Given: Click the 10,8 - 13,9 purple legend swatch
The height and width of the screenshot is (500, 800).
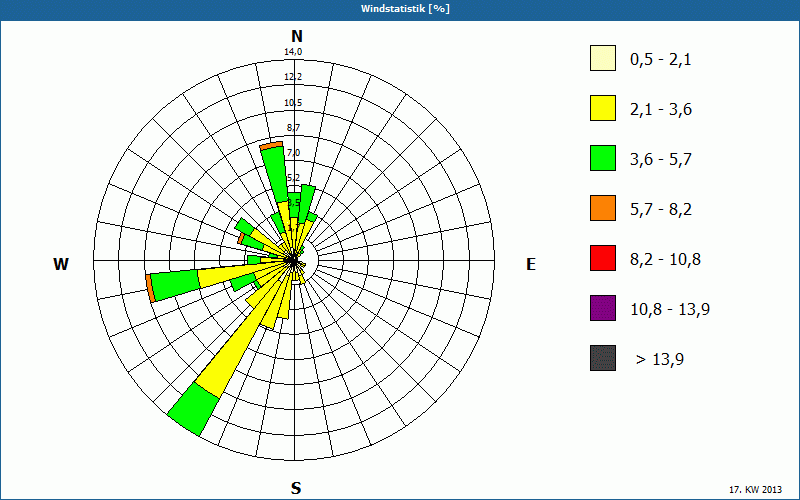Looking at the screenshot, I should pos(603,308).
